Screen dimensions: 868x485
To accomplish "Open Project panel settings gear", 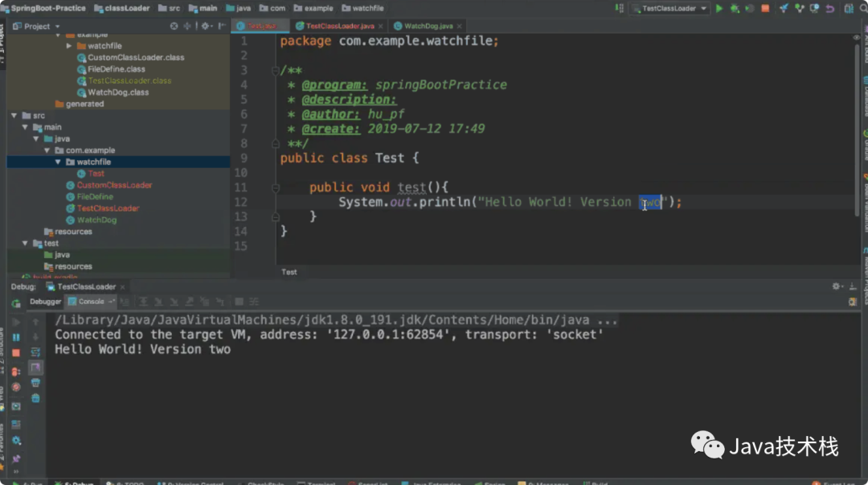I will (206, 26).
